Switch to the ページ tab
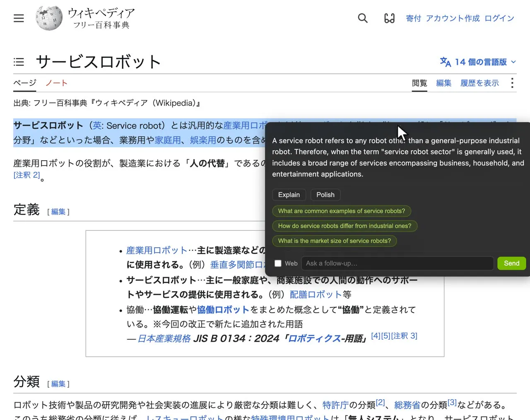 coord(25,83)
